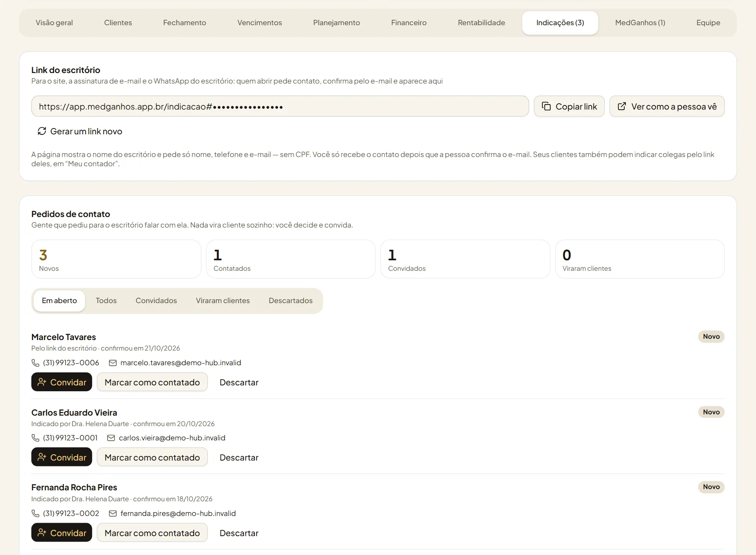Click the add-person icon on Marcelo Tavares' Convidar

42,382
